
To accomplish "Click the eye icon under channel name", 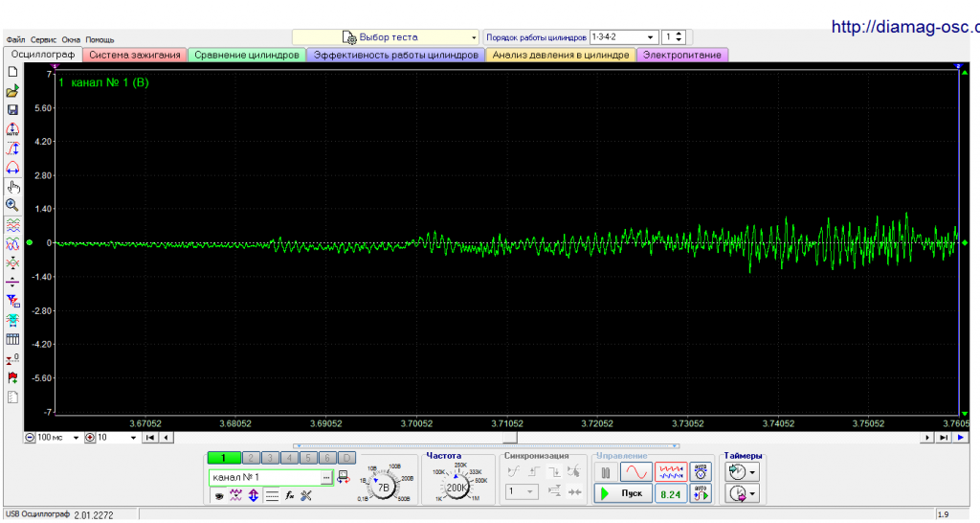I will (219, 495).
